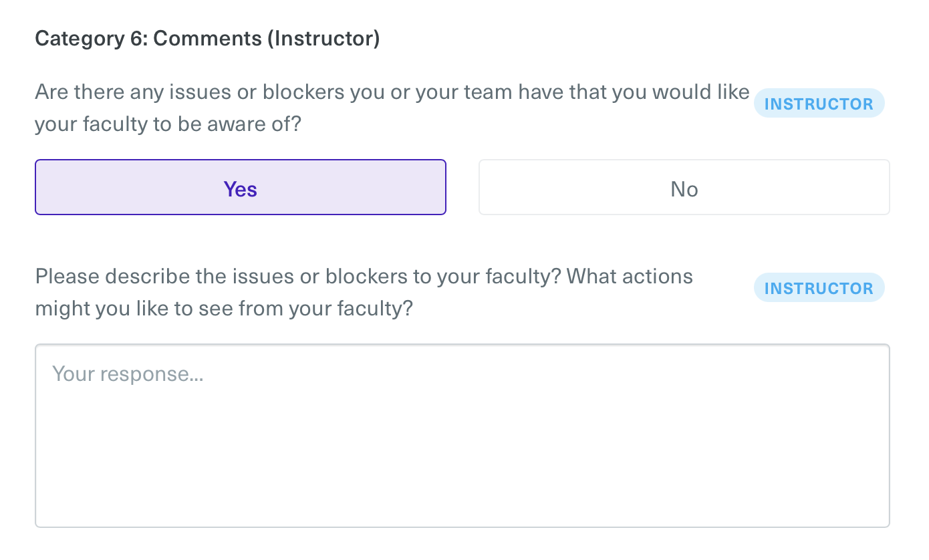
Task: Choose Yes for issues or blockers
Action: 241,187
